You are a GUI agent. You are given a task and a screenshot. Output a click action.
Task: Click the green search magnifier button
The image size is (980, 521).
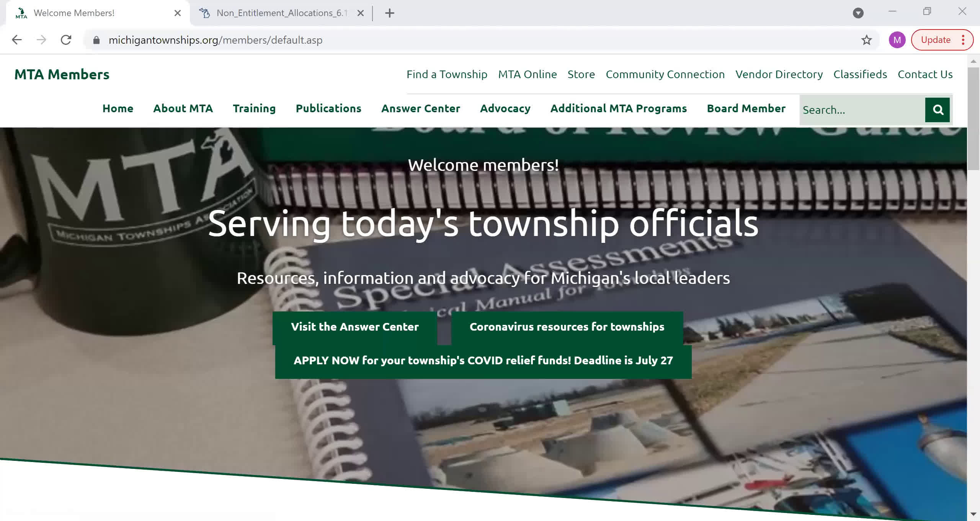937,110
